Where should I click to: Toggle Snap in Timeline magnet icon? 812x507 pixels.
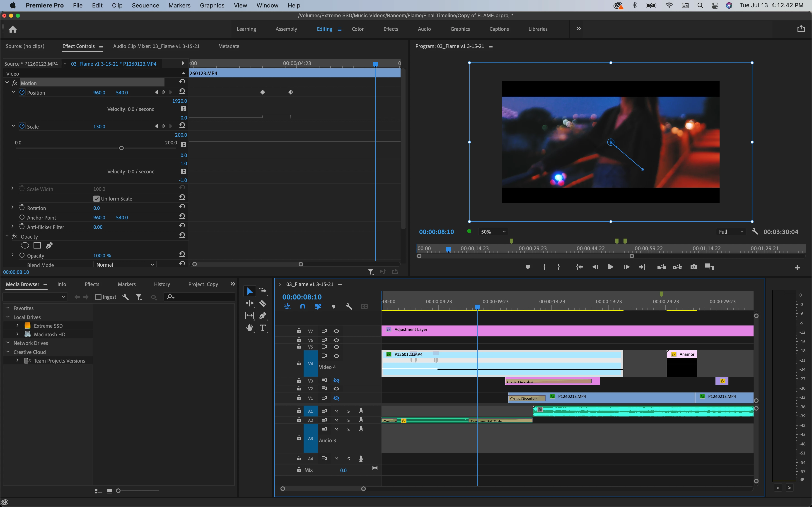click(302, 306)
